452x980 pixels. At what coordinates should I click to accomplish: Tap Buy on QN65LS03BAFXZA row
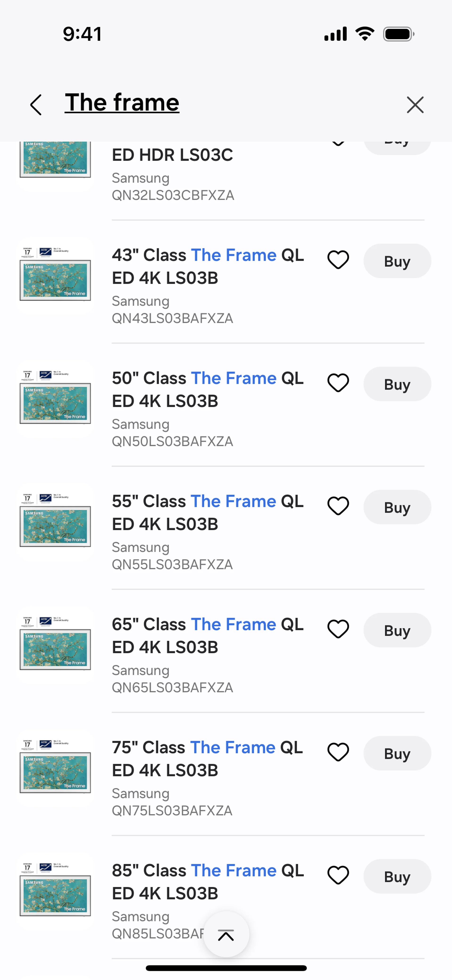point(397,630)
